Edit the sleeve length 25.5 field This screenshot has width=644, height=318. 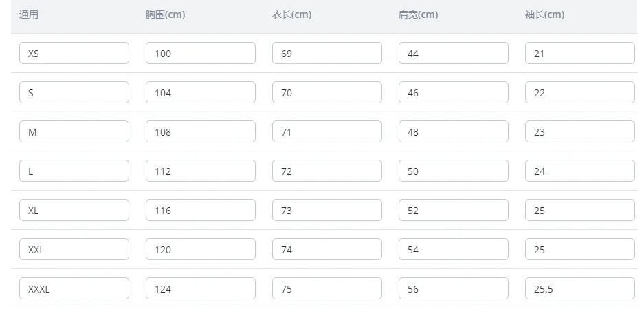[579, 289]
